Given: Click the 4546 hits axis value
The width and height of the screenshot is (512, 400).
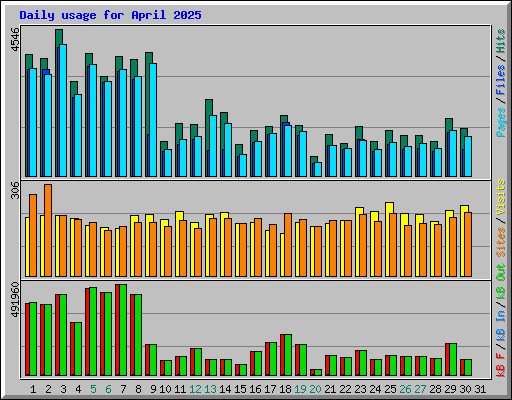Looking at the screenshot, I should point(15,40).
